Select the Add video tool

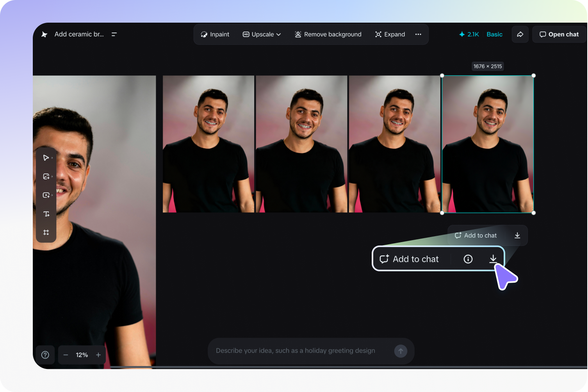[x=46, y=195]
